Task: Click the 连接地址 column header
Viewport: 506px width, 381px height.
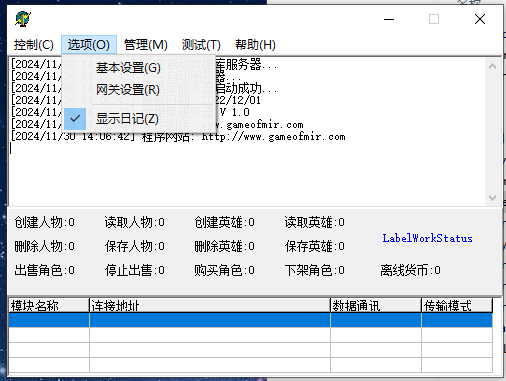Action: click(x=210, y=305)
